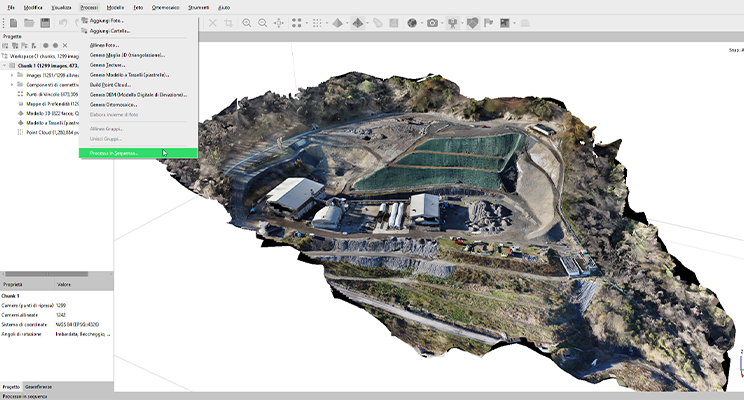The image size is (744, 400).
Task: Open dropdown arrow next to gray model pyramid
Action: 347,23
